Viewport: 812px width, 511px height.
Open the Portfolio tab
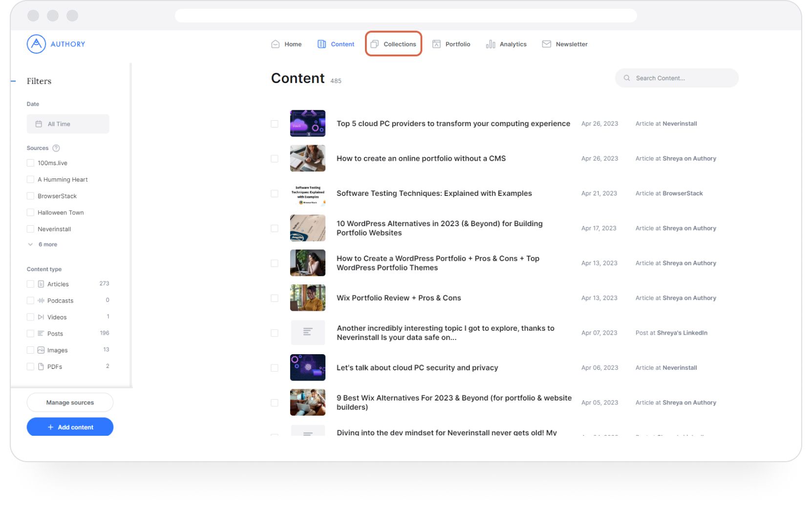point(451,44)
